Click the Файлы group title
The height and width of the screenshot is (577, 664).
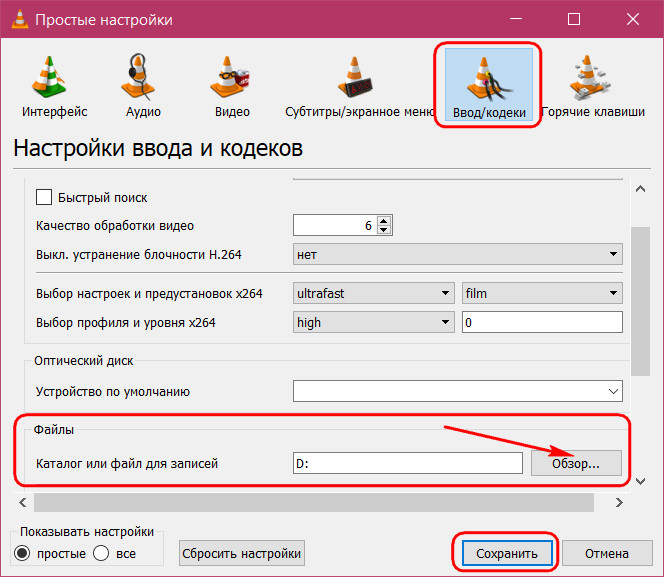click(54, 430)
